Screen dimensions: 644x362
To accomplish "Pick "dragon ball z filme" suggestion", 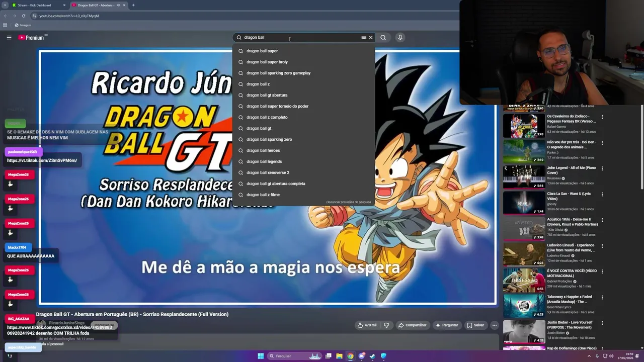I will (303, 195).
